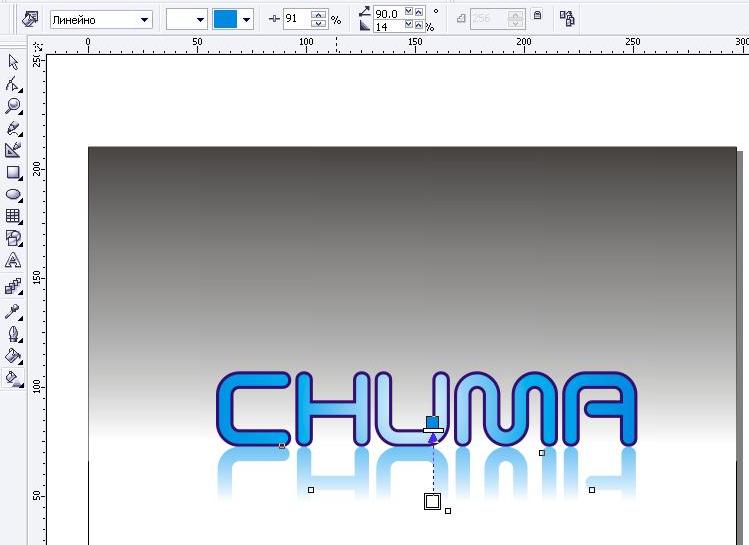Decrease the transparency angle 90.0 value
749x545 pixels.
click(408, 12)
